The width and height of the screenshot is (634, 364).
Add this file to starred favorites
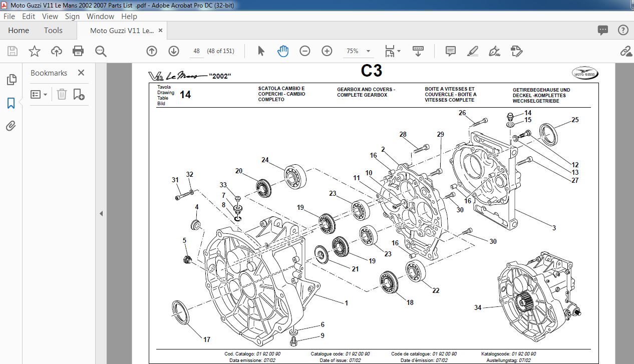34,51
